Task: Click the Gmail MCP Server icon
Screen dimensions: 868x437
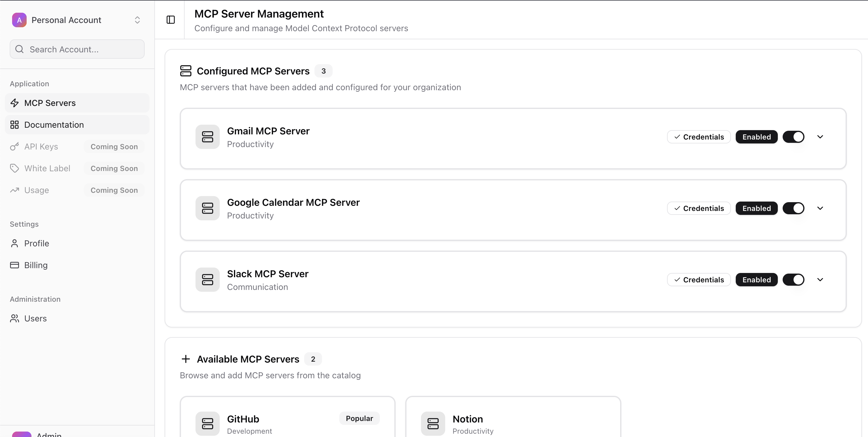Action: click(207, 137)
